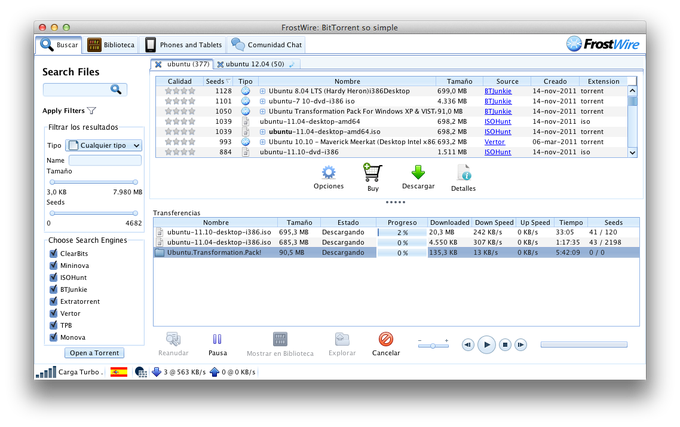
Task: Click the firewall globe status icon
Action: (x=141, y=372)
